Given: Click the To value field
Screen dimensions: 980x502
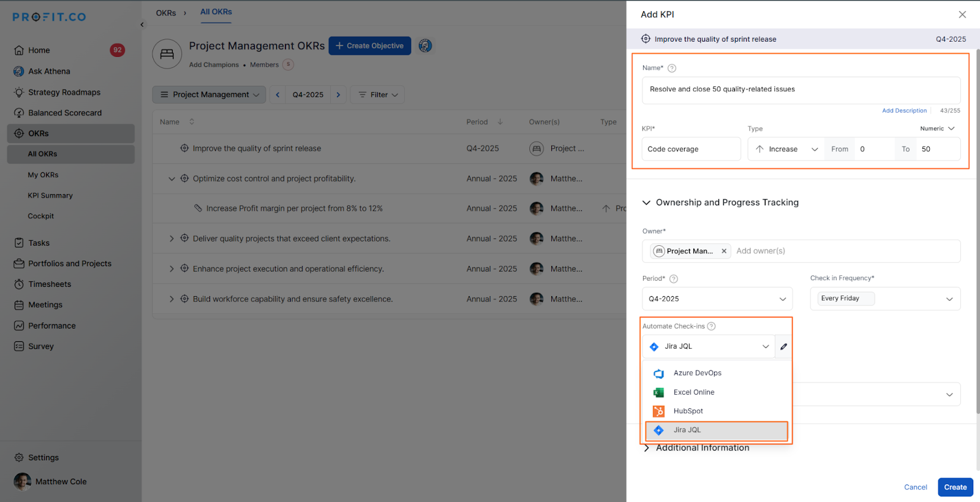Looking at the screenshot, I should 938,149.
